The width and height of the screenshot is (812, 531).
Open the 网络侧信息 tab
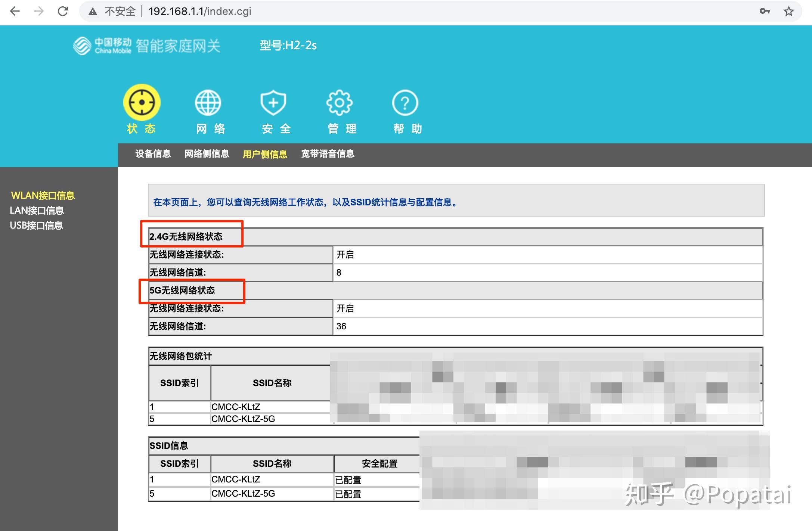tap(207, 154)
